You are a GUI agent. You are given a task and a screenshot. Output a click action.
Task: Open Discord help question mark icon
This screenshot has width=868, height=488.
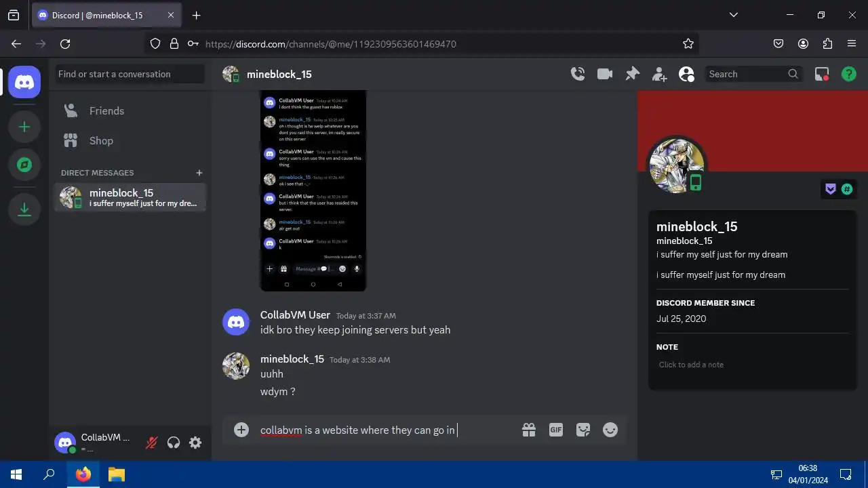[849, 74]
